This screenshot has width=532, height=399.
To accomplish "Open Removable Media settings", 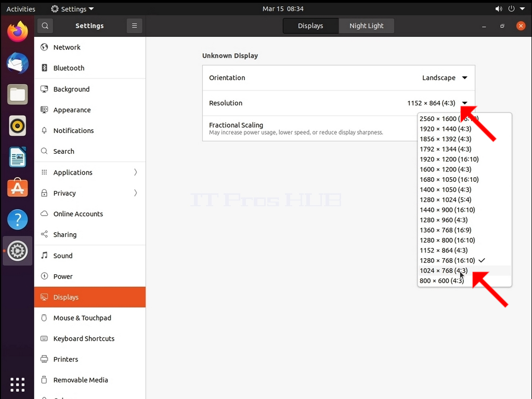I will (x=90, y=380).
